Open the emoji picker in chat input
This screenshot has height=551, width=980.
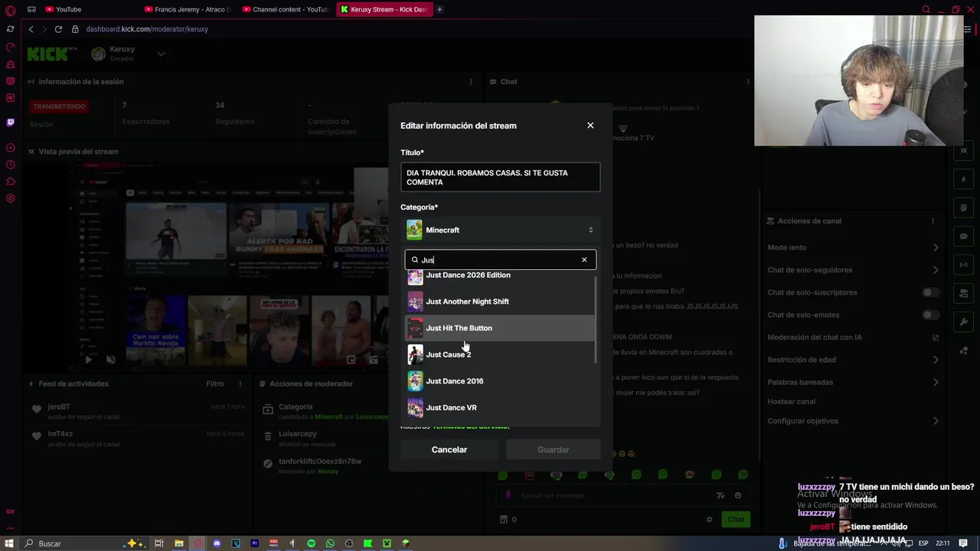[737, 496]
